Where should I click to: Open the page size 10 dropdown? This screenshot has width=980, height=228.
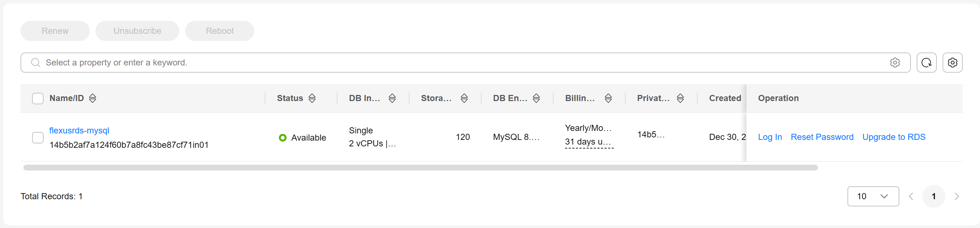pos(873,196)
